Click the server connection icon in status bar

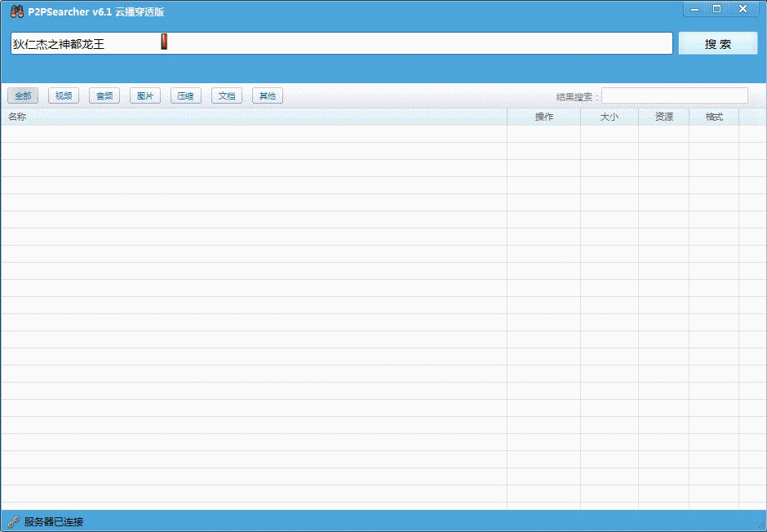point(13,521)
